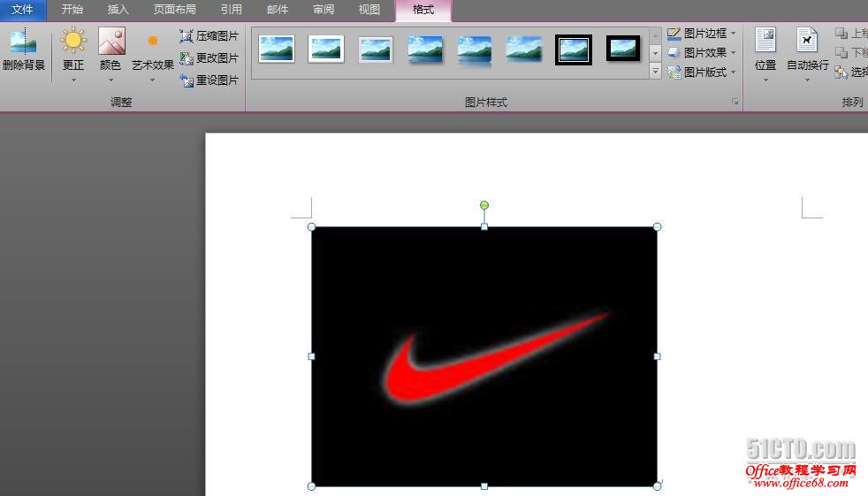This screenshot has height=496, width=868.
Task: Click the top-right corner resize handle
Action: 657,227
